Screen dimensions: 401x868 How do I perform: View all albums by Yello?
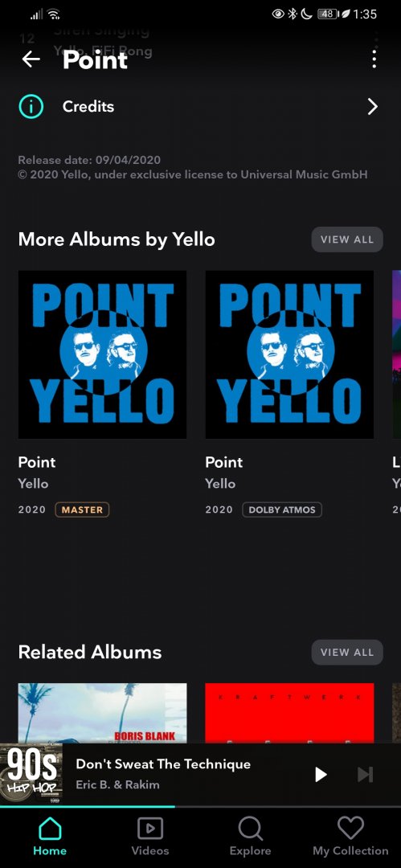(x=347, y=240)
